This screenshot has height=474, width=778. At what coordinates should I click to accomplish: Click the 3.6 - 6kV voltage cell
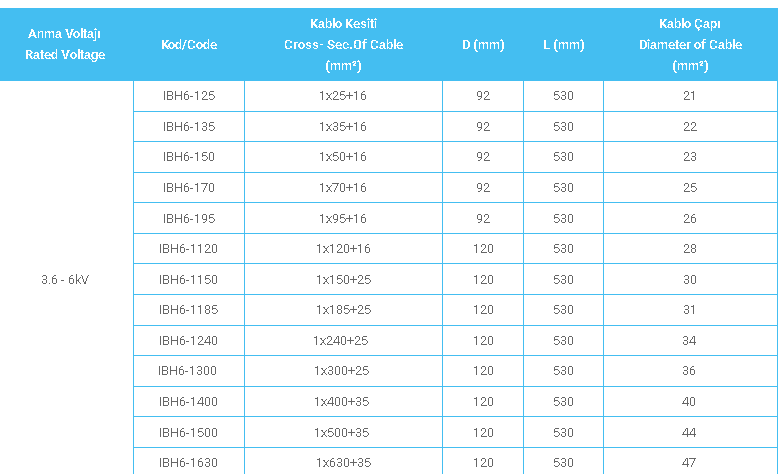pos(66,280)
